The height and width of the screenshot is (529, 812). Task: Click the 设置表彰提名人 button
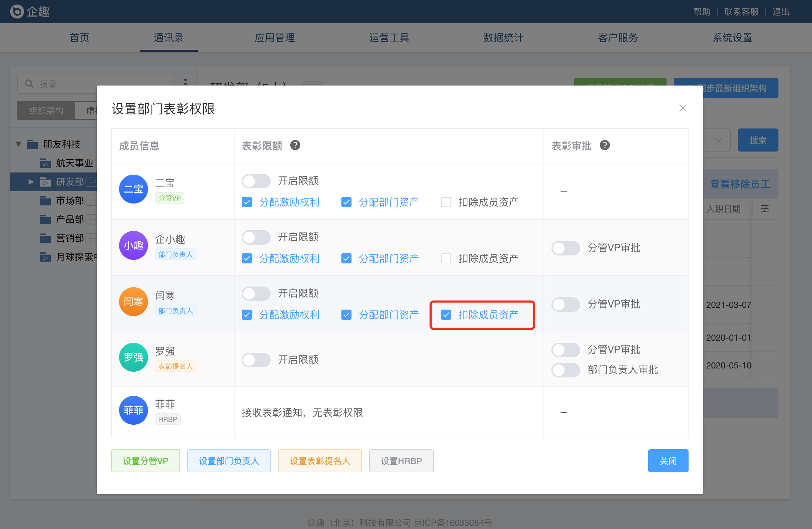click(x=320, y=461)
